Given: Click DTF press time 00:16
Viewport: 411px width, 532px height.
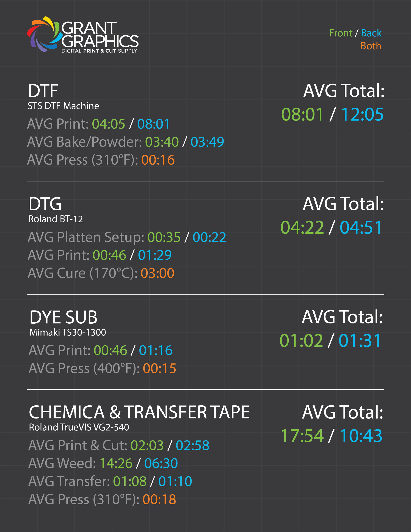Looking at the screenshot, I should click(158, 160).
